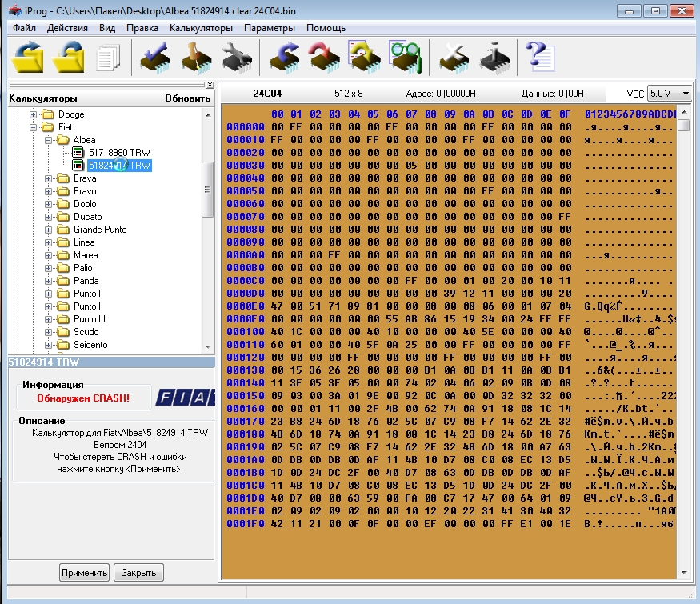The image size is (700, 604).
Task: Expand the Scudo folder
Action: 48,332
